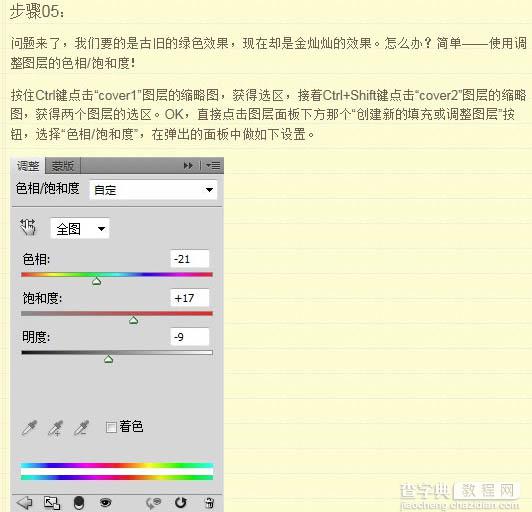Click the bottom color spectrum bar

tap(117, 477)
